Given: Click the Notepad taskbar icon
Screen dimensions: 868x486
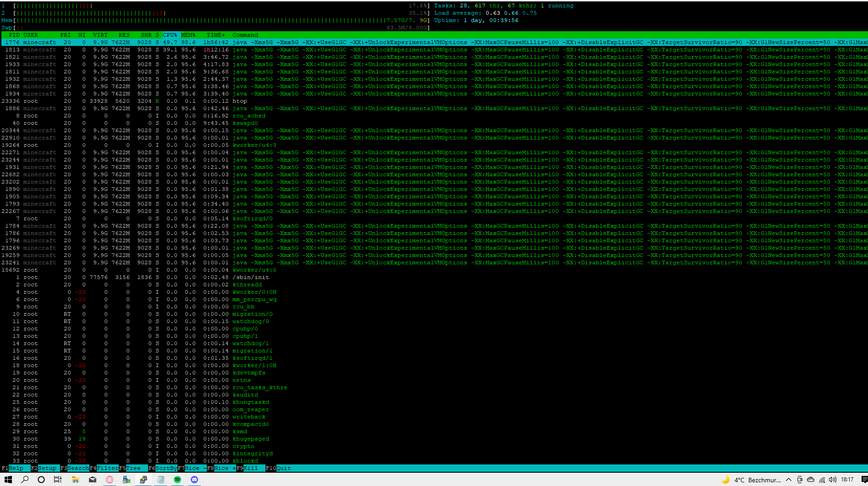Looking at the screenshot, I should coord(160,480).
